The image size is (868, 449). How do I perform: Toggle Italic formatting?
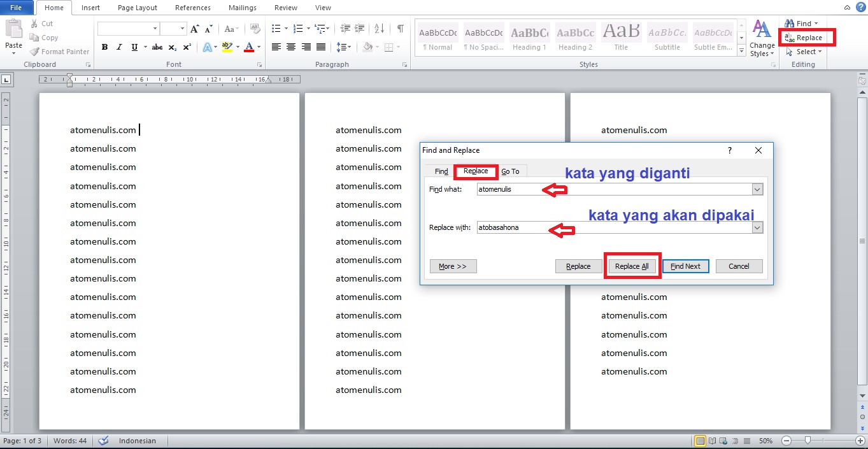(119, 47)
